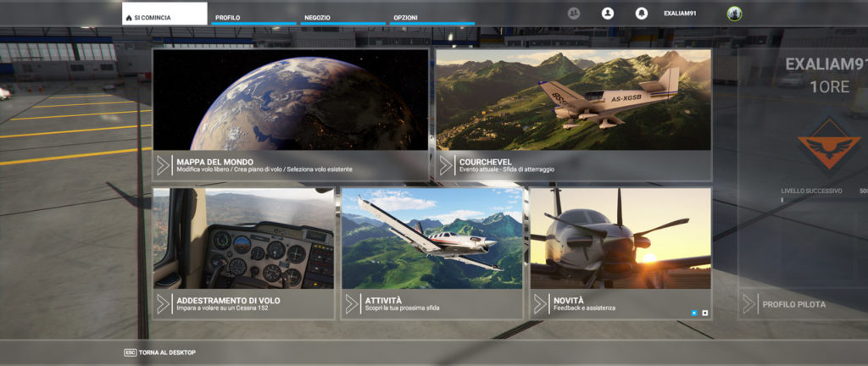Open the notifications bell icon

641,14
